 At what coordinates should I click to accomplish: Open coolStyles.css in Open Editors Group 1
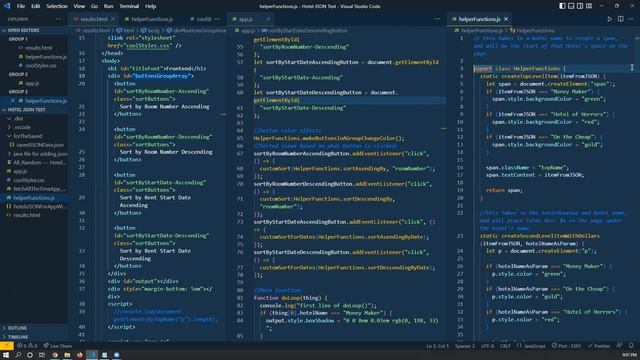[x=41, y=65]
